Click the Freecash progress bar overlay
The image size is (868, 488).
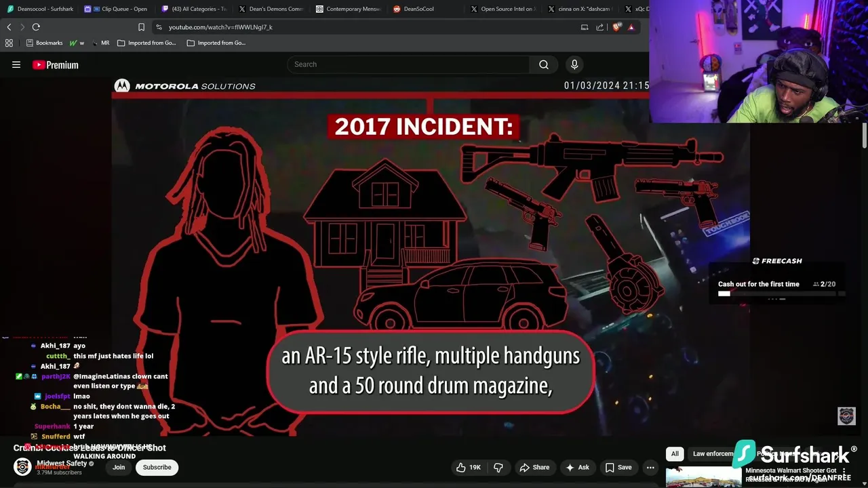778,294
